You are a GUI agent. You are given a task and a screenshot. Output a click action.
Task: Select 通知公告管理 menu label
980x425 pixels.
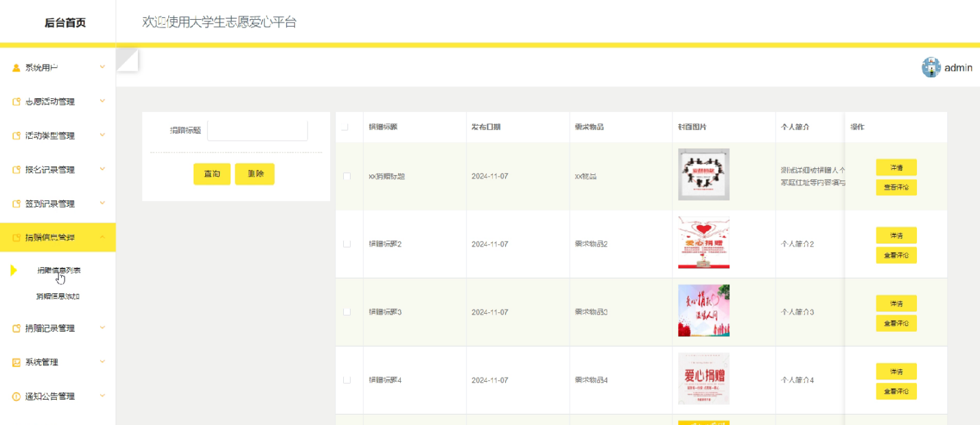click(50, 396)
